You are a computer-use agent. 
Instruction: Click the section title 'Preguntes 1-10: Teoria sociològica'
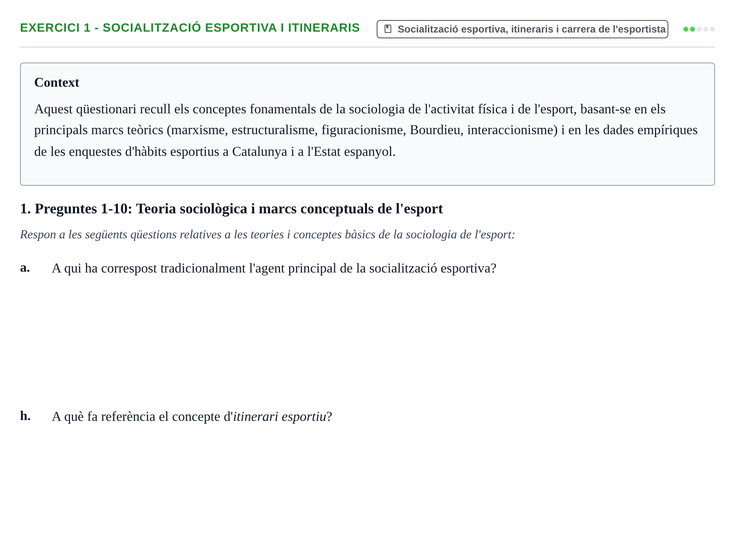[x=232, y=209]
